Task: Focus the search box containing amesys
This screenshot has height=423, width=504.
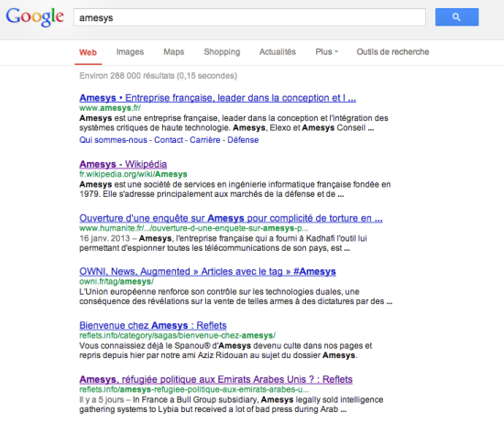Action: pos(249,17)
